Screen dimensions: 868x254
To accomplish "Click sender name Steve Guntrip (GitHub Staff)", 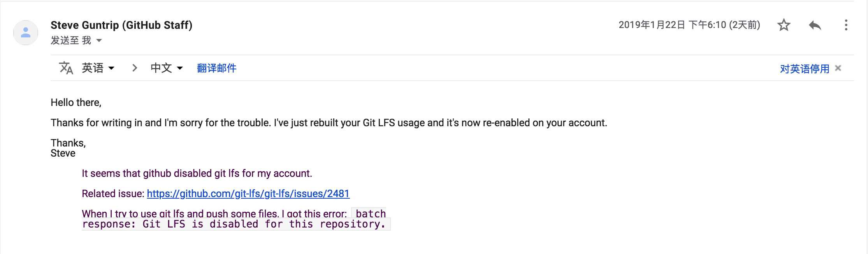I will [x=121, y=25].
